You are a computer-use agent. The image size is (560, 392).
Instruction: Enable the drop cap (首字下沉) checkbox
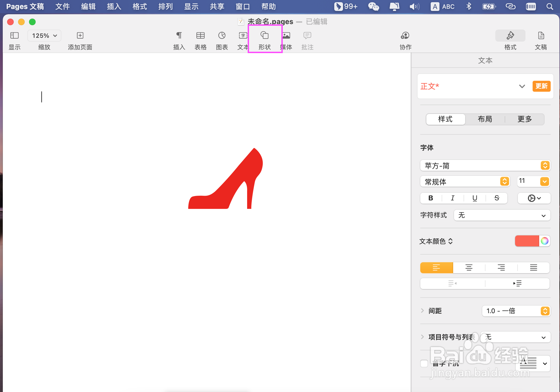coord(424,364)
